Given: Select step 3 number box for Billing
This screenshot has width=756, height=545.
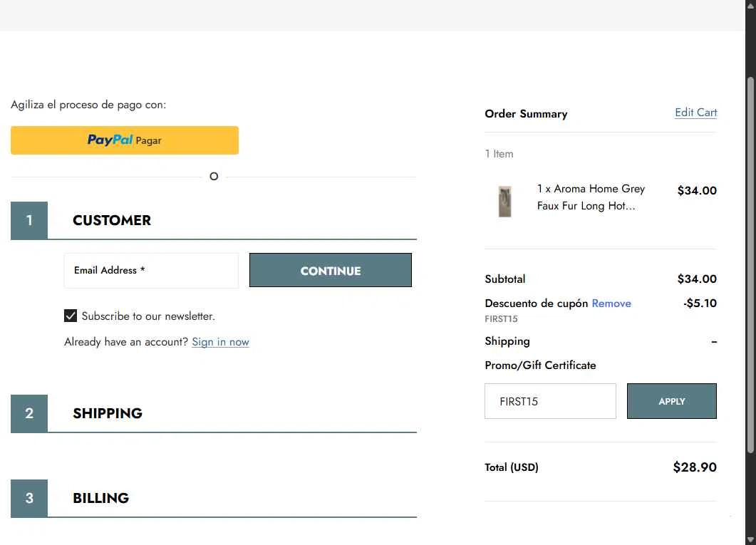Looking at the screenshot, I should [29, 498].
